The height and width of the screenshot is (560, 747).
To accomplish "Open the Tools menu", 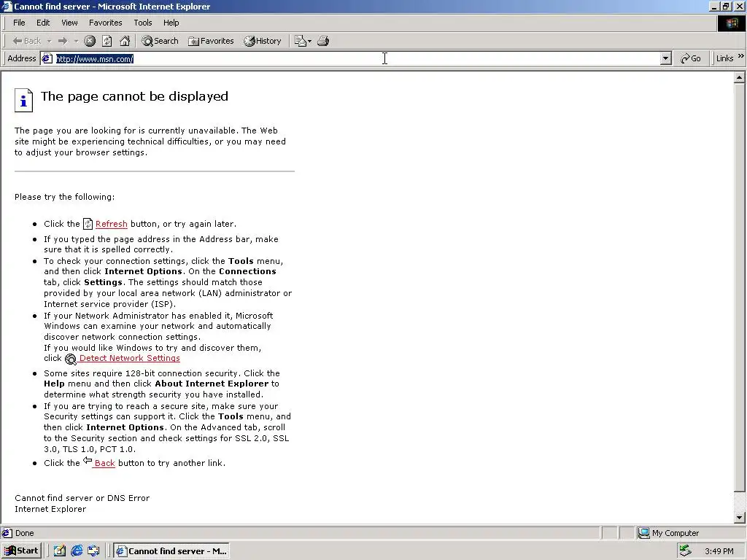I will tap(142, 23).
